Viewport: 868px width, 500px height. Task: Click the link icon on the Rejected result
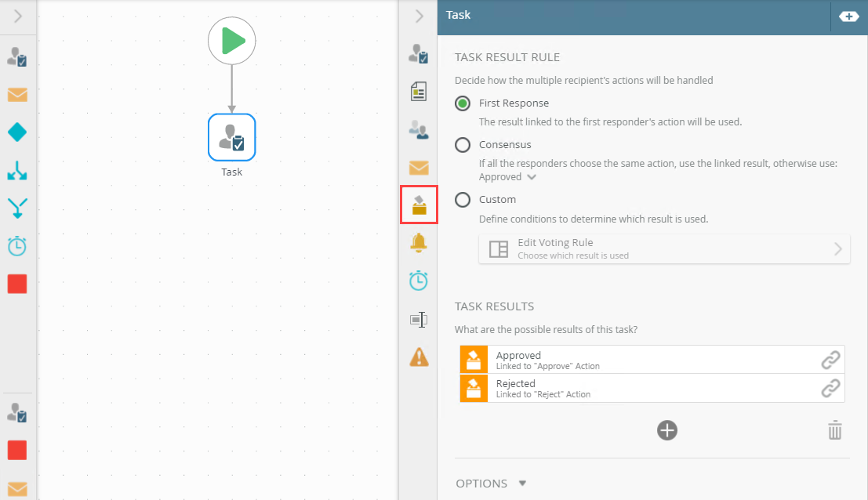pyautogui.click(x=830, y=388)
